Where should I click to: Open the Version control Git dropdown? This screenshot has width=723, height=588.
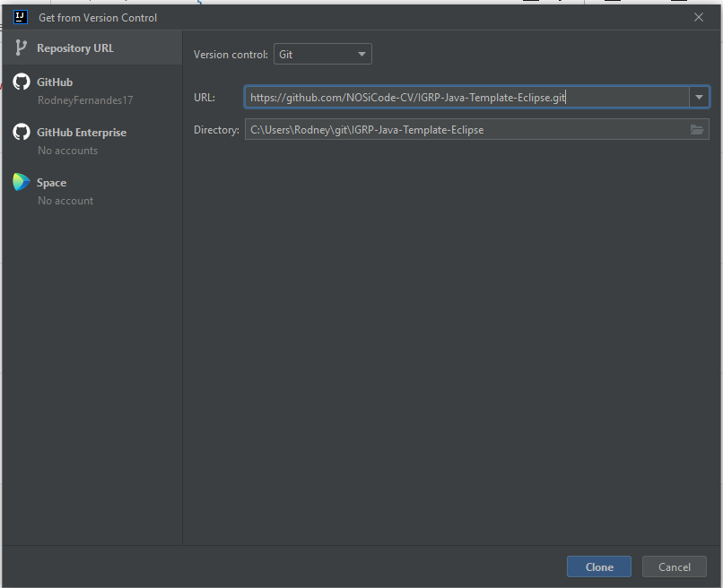coord(323,54)
